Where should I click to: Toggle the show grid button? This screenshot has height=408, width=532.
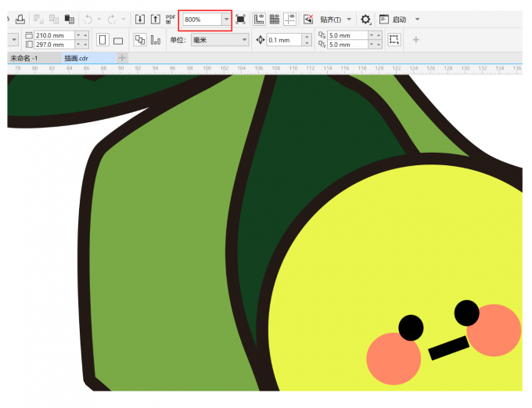coord(275,19)
